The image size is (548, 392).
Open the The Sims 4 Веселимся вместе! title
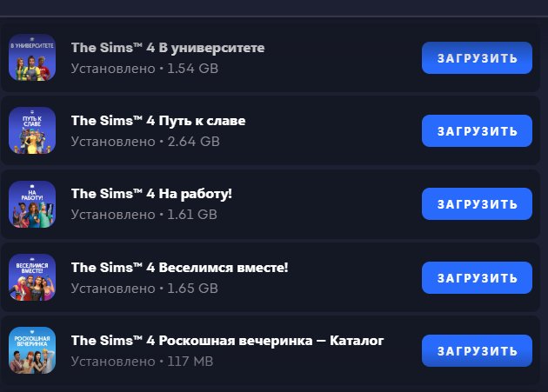(x=180, y=268)
